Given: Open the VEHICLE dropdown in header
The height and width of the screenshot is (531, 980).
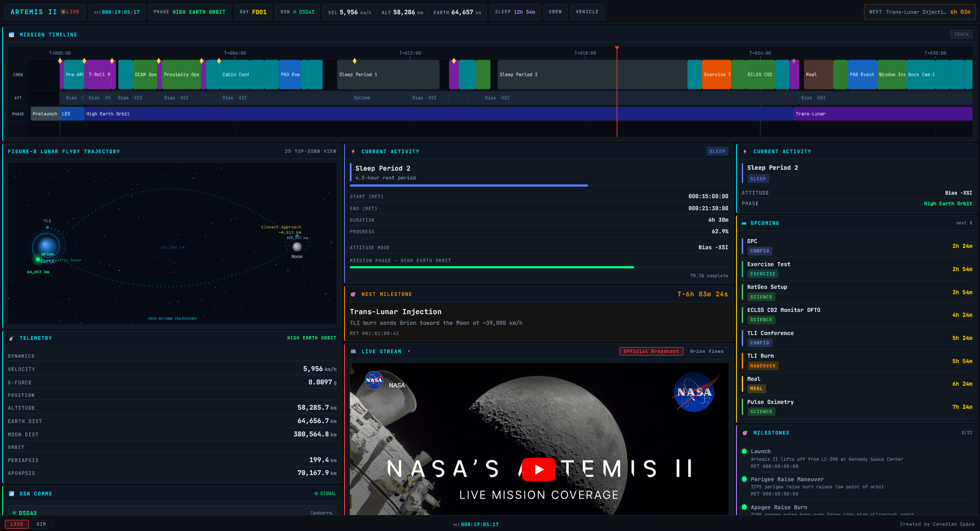Looking at the screenshot, I should click(x=587, y=12).
